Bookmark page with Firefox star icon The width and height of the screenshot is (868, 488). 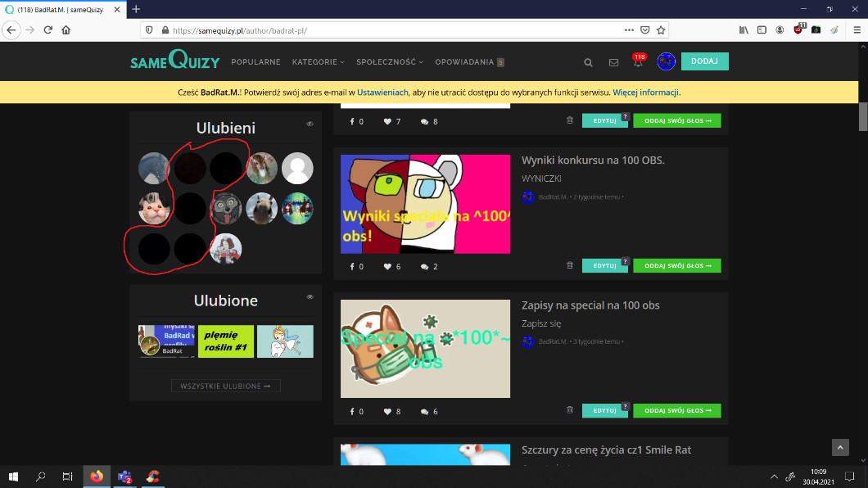(x=661, y=29)
